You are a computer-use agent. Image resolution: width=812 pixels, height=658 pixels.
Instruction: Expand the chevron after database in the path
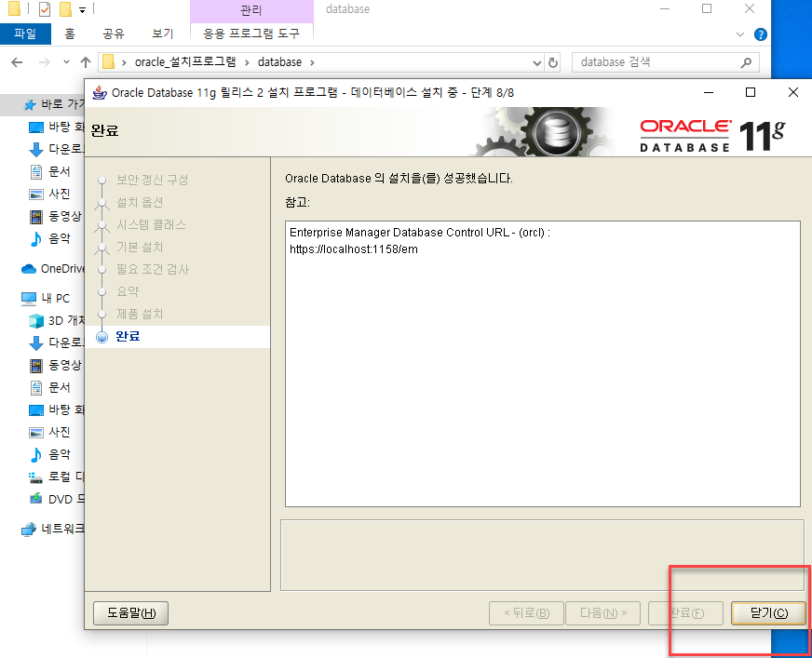coord(312,62)
